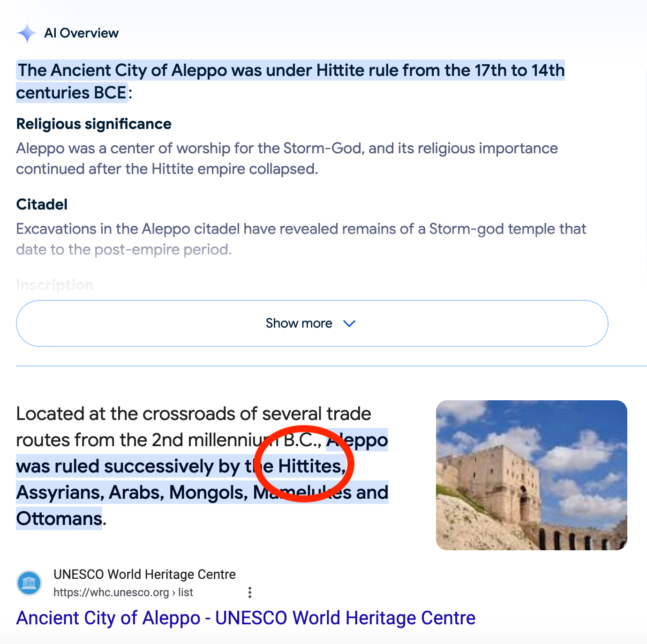Click the Citadel heading
The height and width of the screenshot is (644, 647).
pyautogui.click(x=42, y=204)
